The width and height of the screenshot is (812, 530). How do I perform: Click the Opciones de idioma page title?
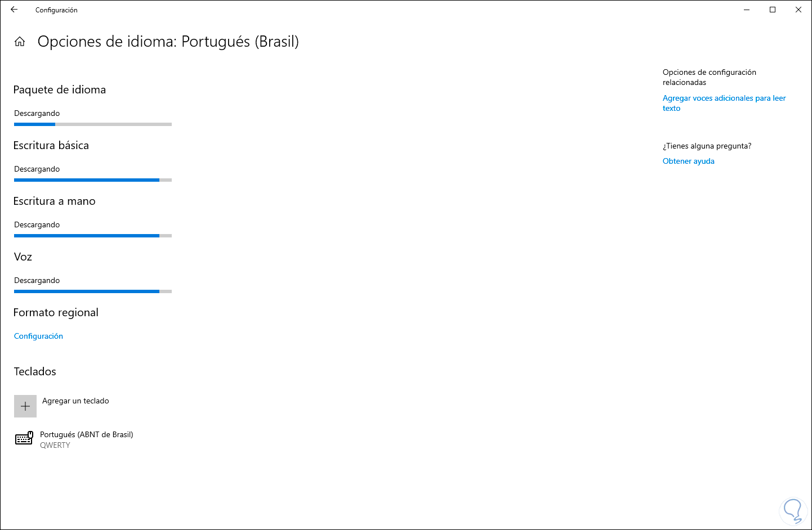click(168, 42)
